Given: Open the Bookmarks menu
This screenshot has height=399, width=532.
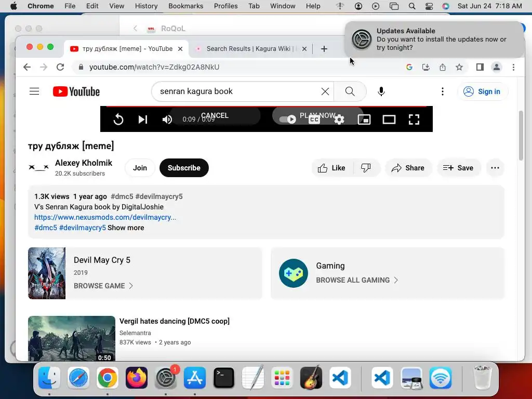Looking at the screenshot, I should [x=185, y=6].
